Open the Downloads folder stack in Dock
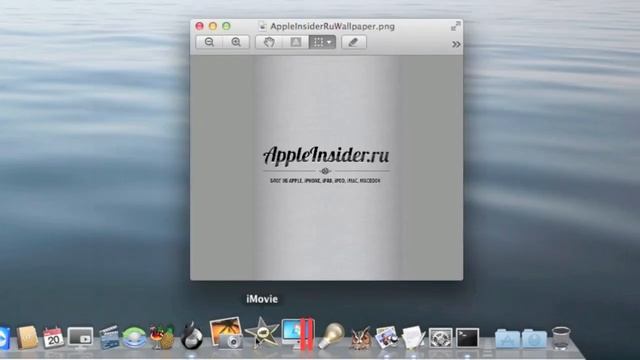Image resolution: width=640 pixels, height=360 pixels. coord(534,338)
